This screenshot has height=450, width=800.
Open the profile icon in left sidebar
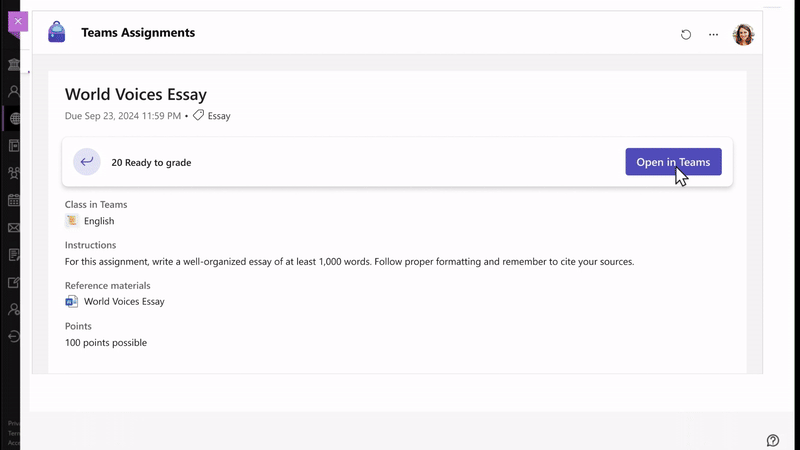pos(14,91)
